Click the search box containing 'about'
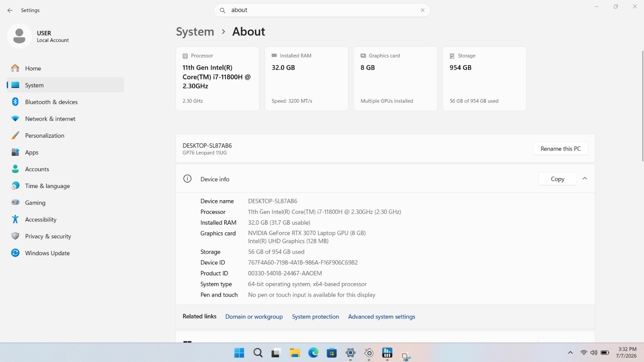This screenshot has height=362, width=644. coord(322,10)
